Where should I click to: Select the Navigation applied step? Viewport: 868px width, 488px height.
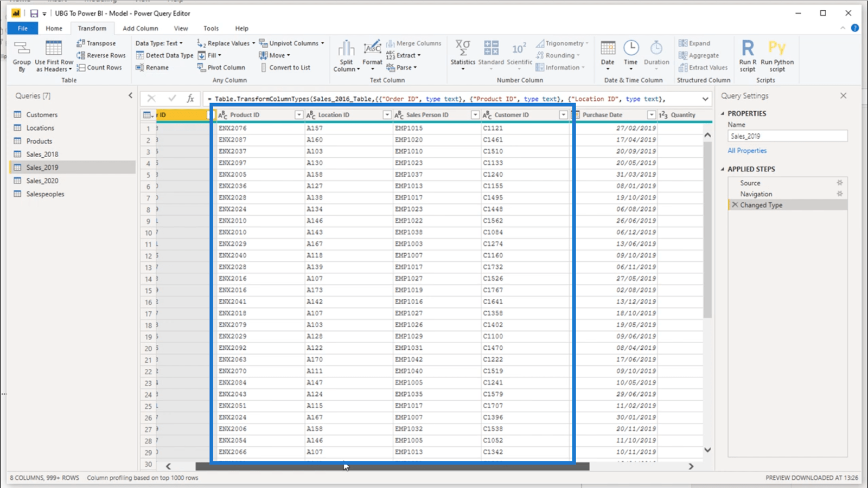(788, 194)
